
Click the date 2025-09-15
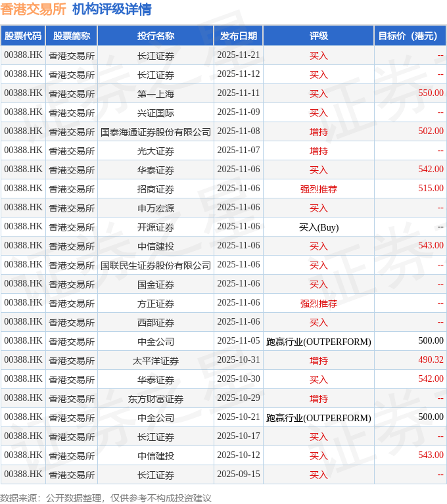[239, 474]
